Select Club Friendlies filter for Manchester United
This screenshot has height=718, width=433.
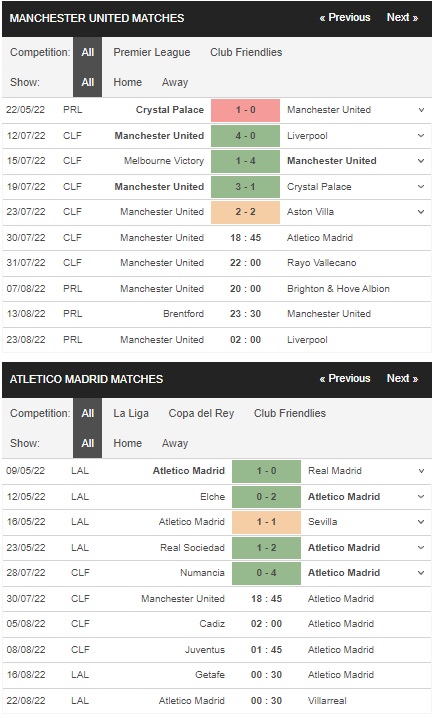click(x=246, y=52)
